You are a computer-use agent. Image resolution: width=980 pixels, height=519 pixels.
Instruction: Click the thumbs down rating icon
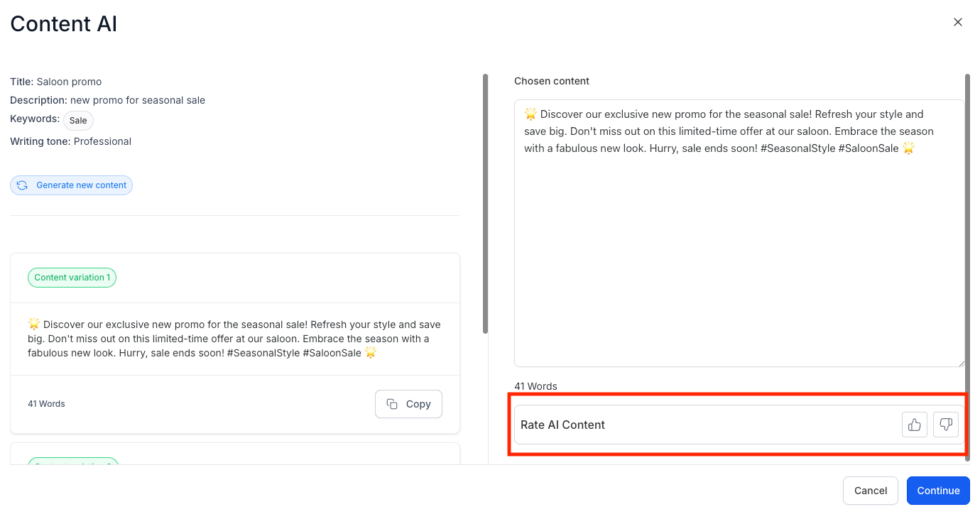945,425
